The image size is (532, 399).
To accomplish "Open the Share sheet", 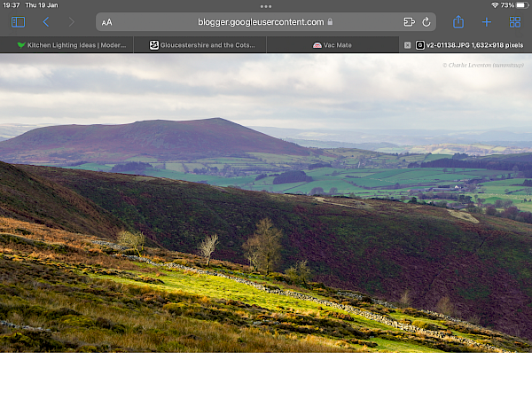I will (x=458, y=22).
